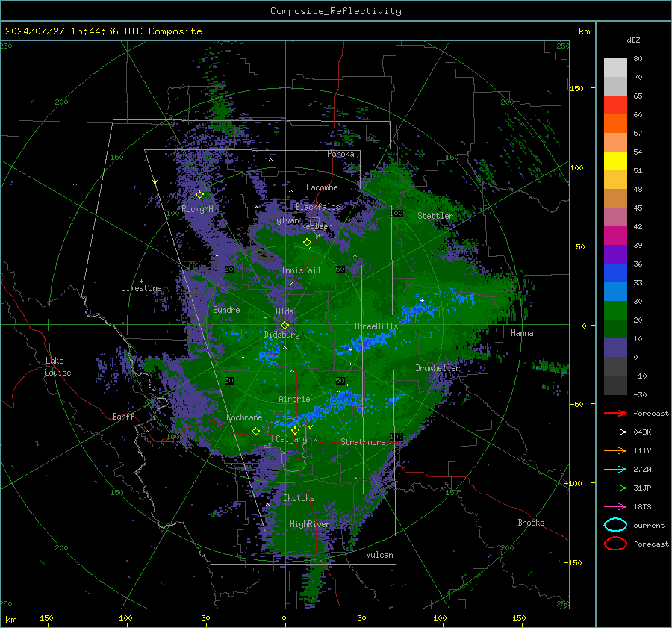Click the red forecast ellipse icon
The height and width of the screenshot is (628, 672).
tap(615, 544)
